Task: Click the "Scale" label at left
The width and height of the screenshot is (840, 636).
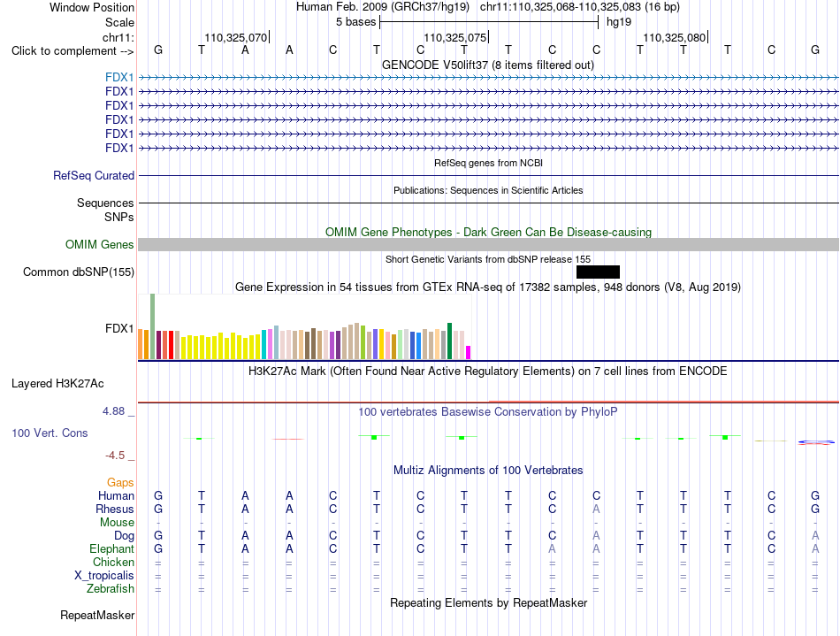Action: tap(119, 22)
